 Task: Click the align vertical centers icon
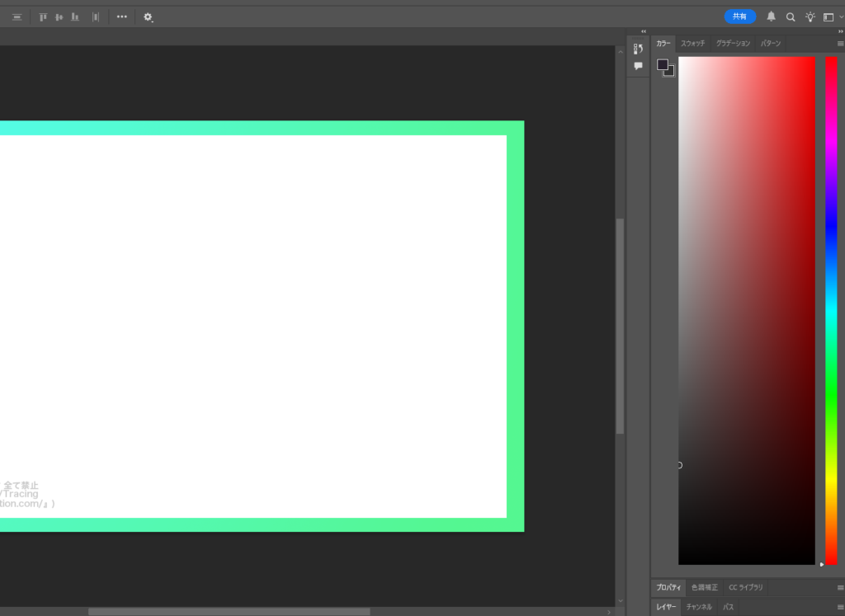59,16
